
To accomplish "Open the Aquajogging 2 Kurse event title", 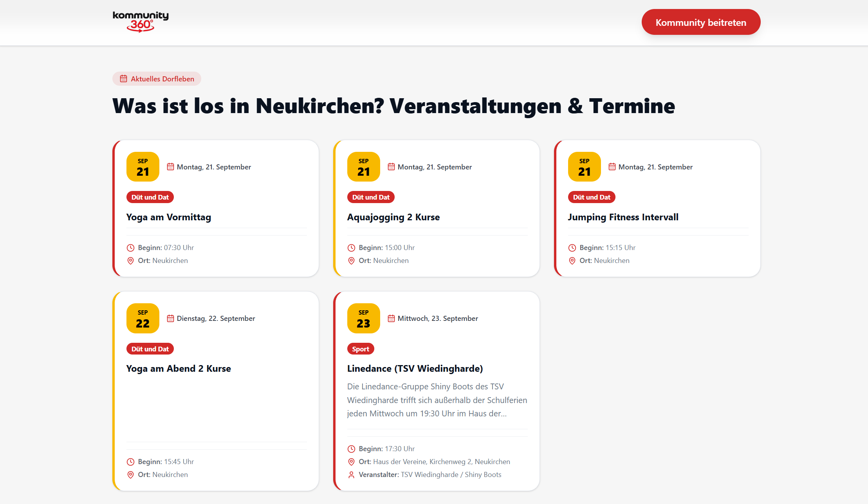I will click(393, 217).
